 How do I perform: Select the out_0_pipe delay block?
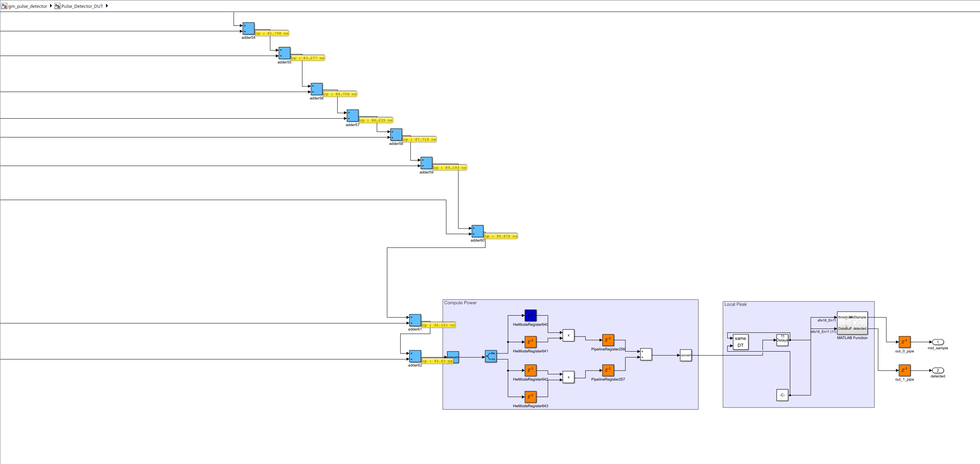(x=904, y=342)
